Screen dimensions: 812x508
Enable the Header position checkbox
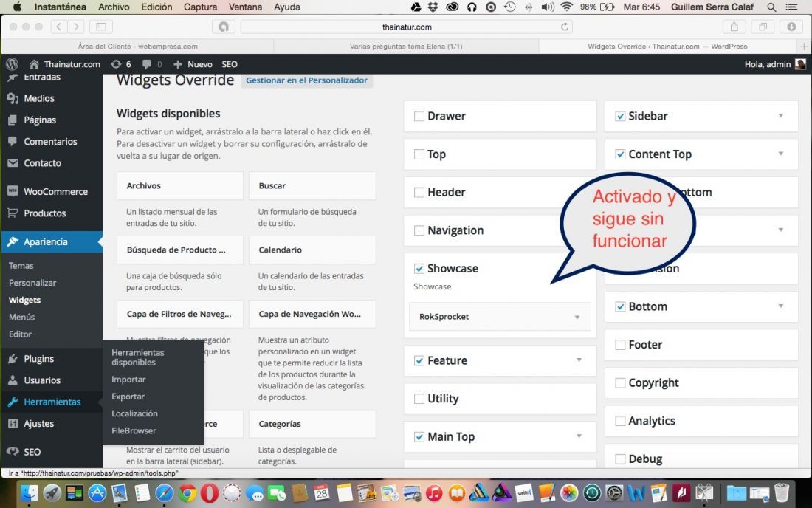[x=419, y=192]
